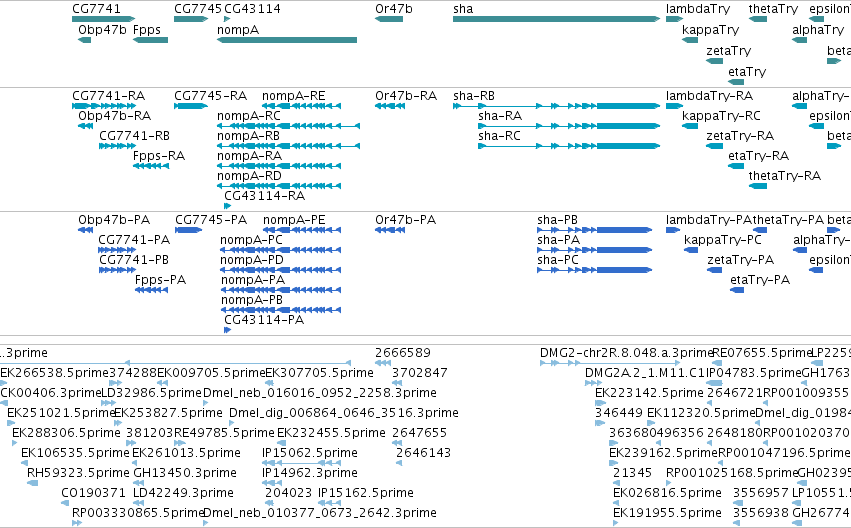
Task: Click transcript label "nompA-RE"
Action: (x=294, y=96)
